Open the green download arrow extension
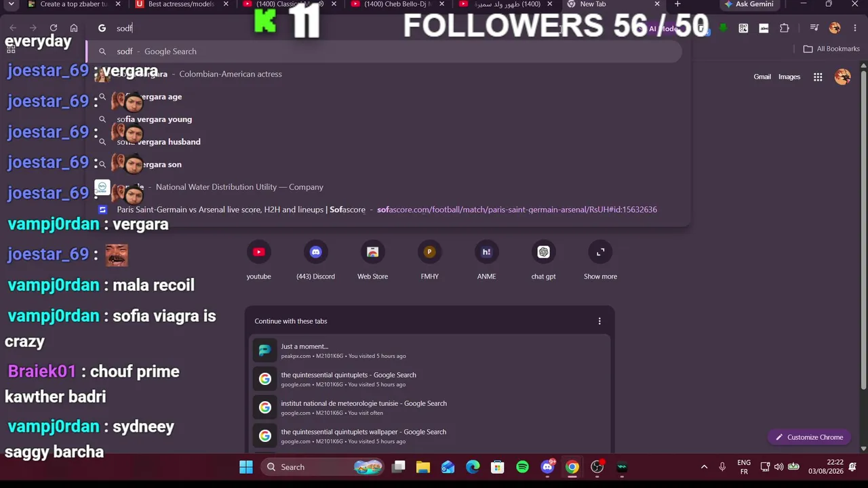868x488 pixels. tap(723, 28)
